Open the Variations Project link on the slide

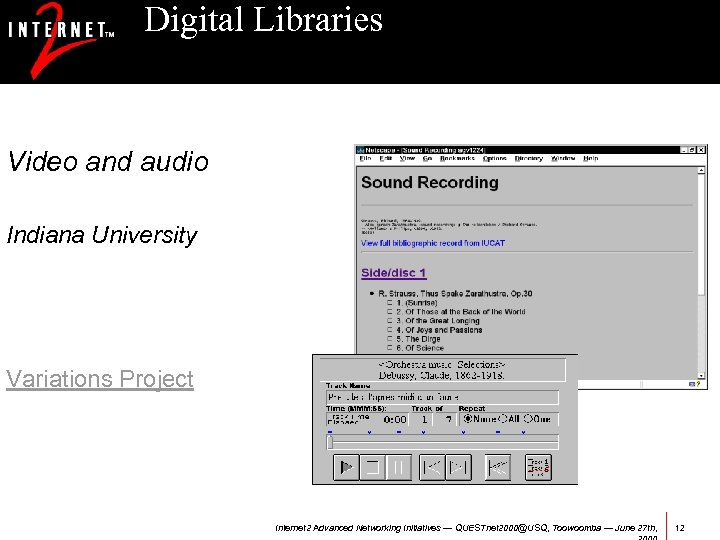100,379
